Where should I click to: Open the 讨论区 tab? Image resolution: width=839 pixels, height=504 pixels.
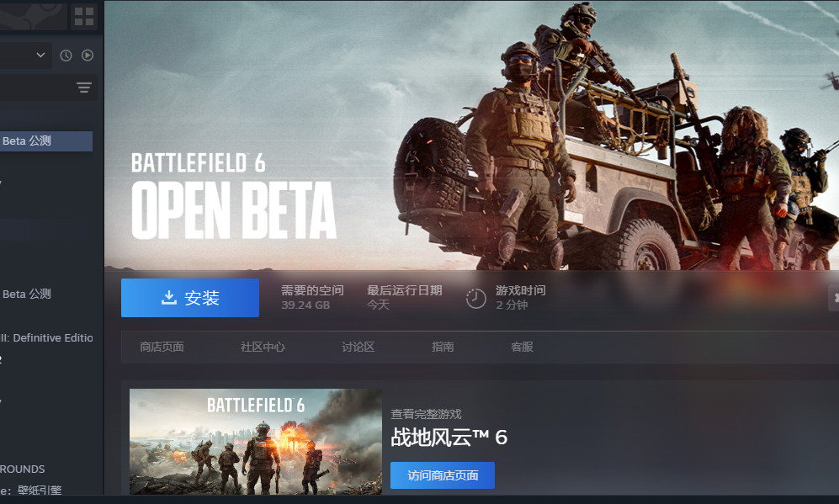(358, 347)
